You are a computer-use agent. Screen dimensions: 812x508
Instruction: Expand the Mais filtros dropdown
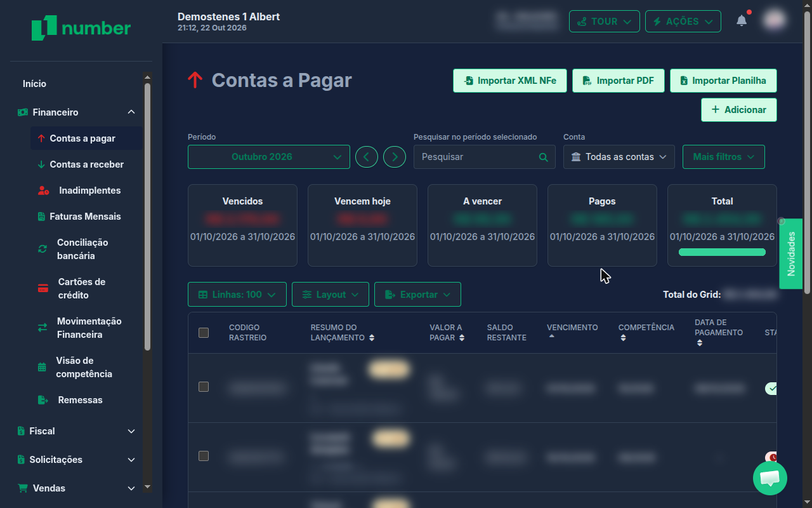[724, 157]
